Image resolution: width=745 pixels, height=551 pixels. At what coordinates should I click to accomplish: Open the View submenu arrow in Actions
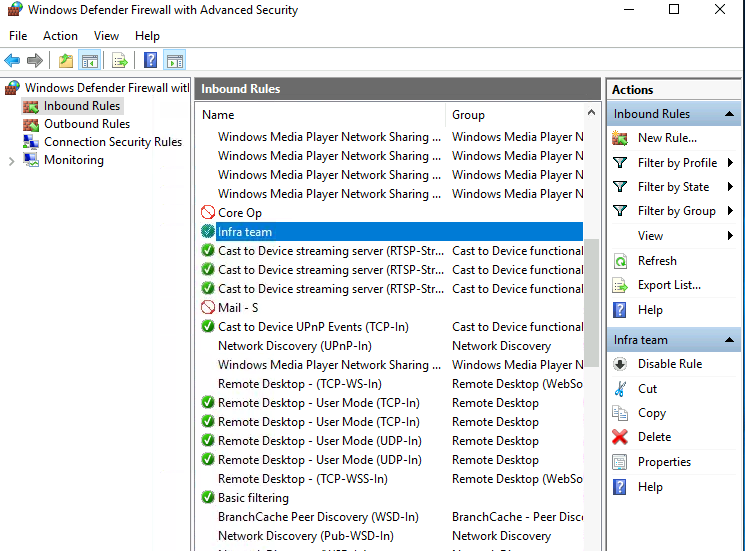(730, 236)
